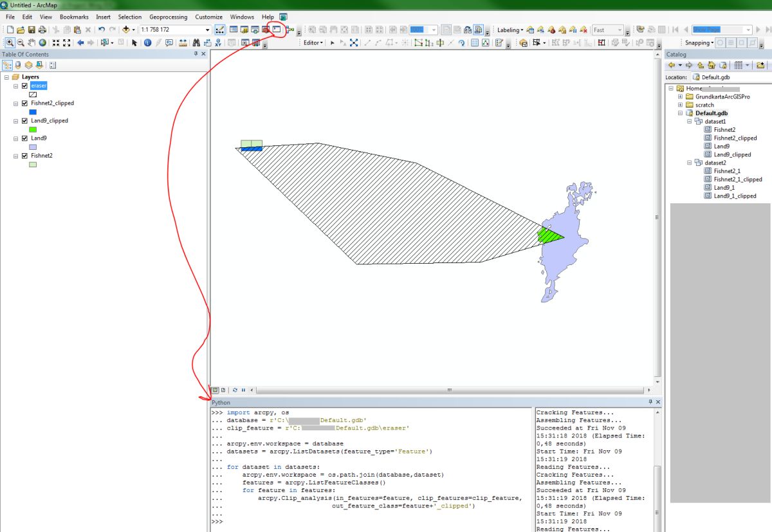Toggle Land9 layer checkbox
772x532 pixels.
[x=24, y=138]
